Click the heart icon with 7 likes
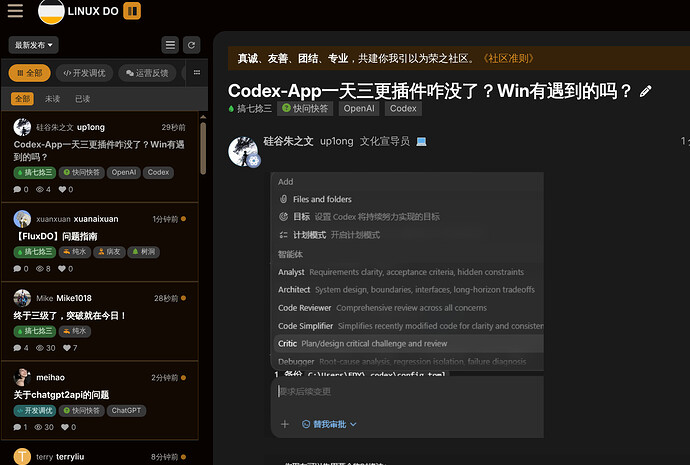 click(x=66, y=348)
